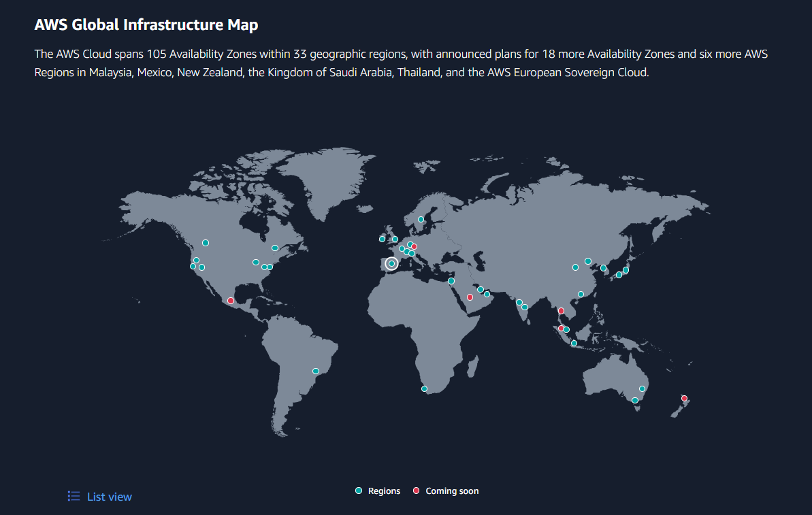Select the red Coming soon marker in Germany
Image resolution: width=812 pixels, height=515 pixels.
click(415, 247)
